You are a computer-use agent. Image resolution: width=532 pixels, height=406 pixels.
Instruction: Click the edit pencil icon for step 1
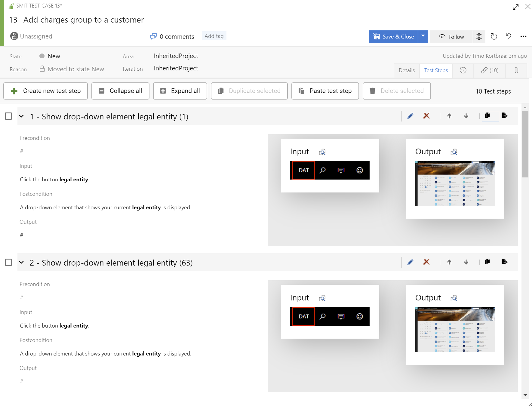410,116
